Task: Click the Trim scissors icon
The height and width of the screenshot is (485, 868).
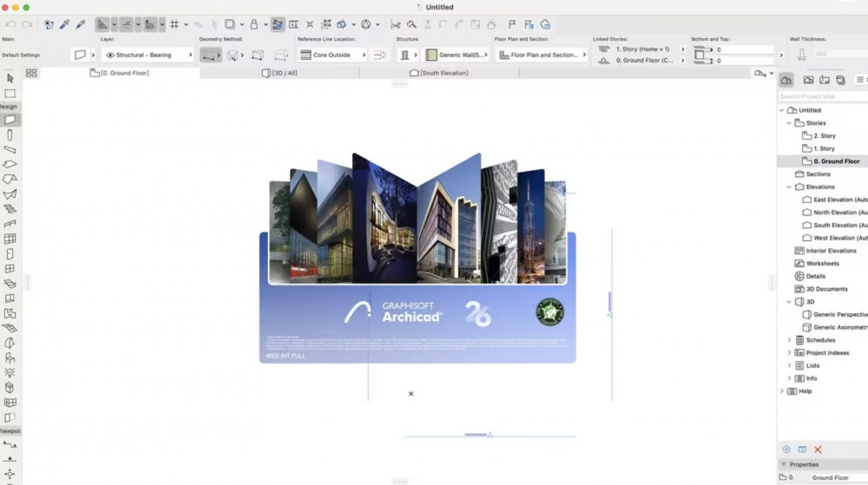Action: tap(395, 24)
